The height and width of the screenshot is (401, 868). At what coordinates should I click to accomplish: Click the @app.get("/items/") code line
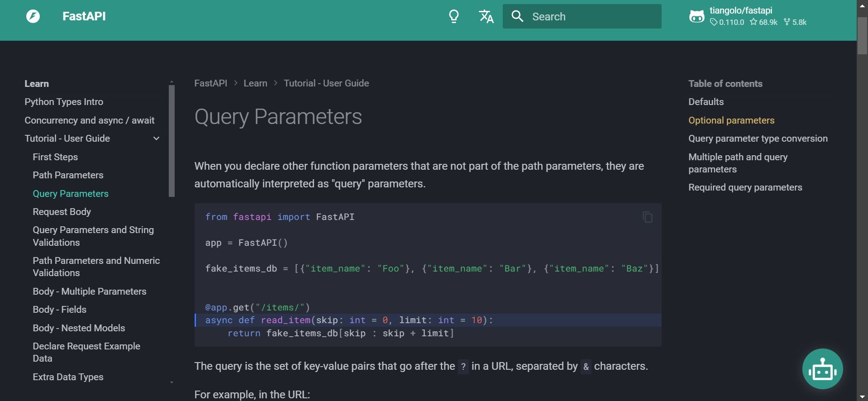258,308
